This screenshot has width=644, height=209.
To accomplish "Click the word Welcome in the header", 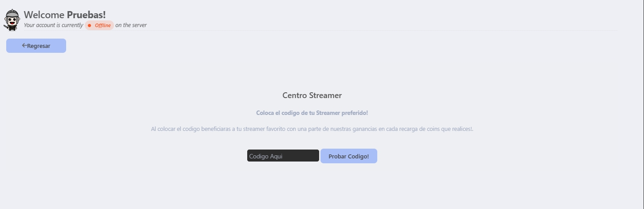I will (x=44, y=15).
